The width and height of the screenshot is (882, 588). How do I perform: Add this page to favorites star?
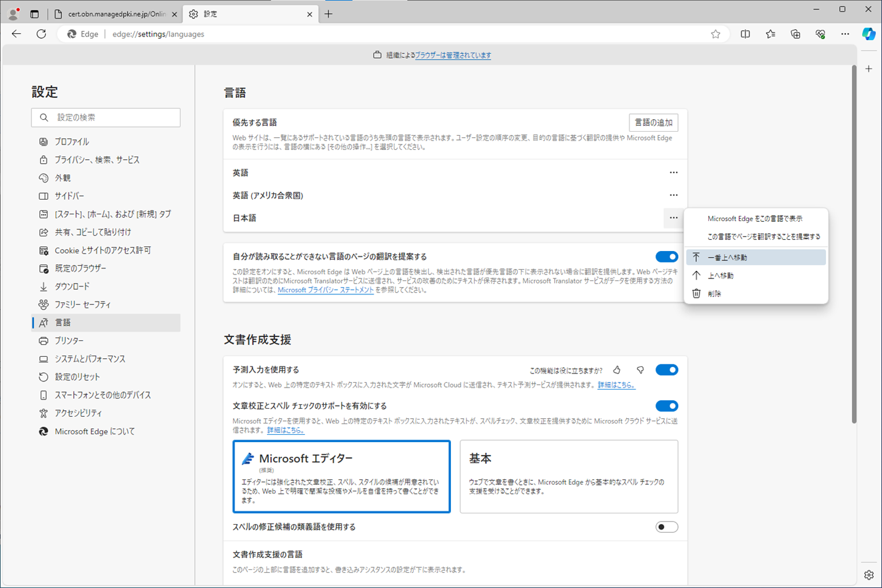click(x=715, y=34)
